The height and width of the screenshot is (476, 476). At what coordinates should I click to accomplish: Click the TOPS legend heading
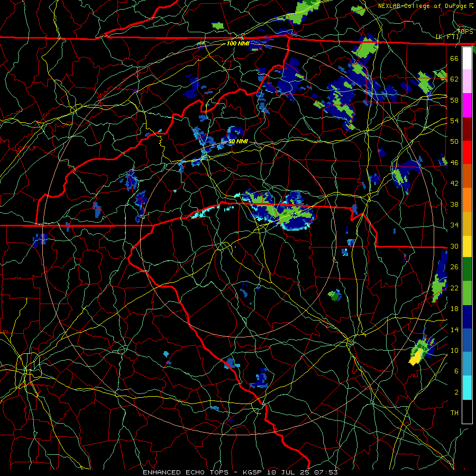pos(465,32)
